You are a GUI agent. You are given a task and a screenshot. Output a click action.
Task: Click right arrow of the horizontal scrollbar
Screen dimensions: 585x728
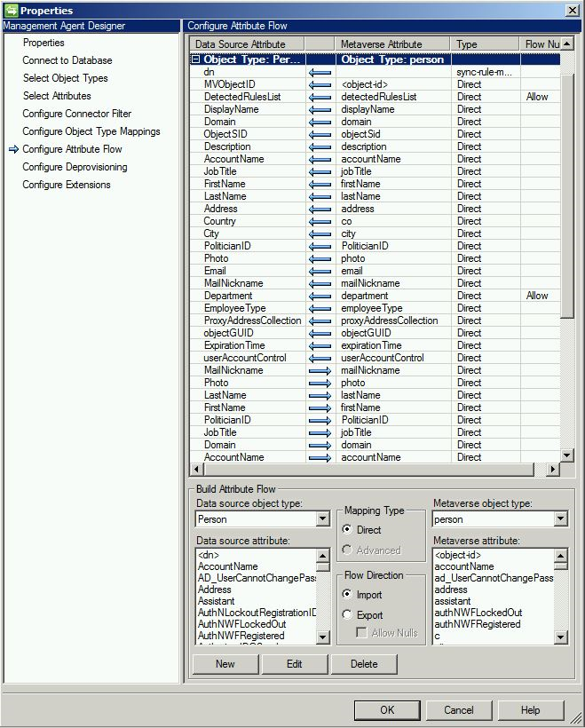552,469
